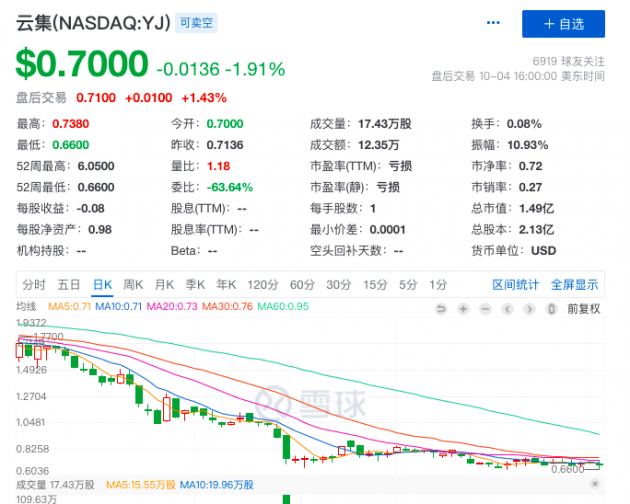This screenshot has height=504, width=630.
Task: Open 全屏显示 fullscreen view
Action: coord(575,285)
